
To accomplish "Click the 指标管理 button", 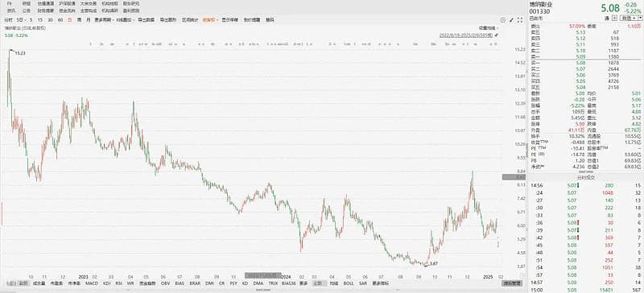I will click(x=513, y=283).
